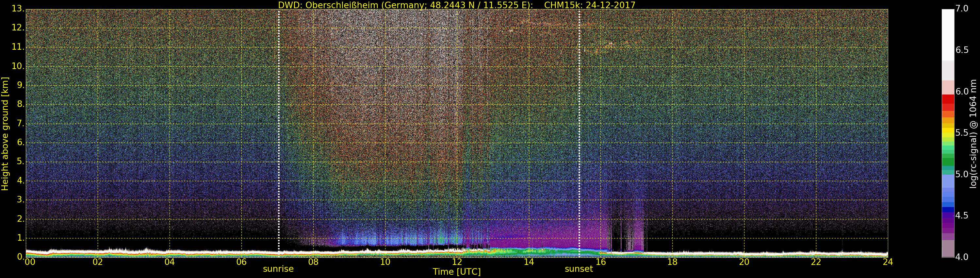The image size is (980, 278).
Task: Click the 5.0 tick label on the colorbar
Action: pyautogui.click(x=962, y=174)
